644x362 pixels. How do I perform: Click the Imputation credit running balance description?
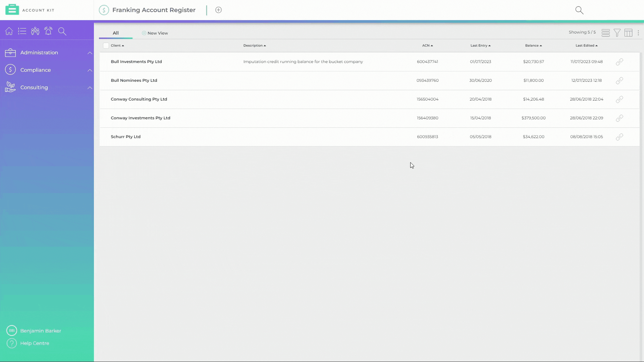tap(303, 62)
